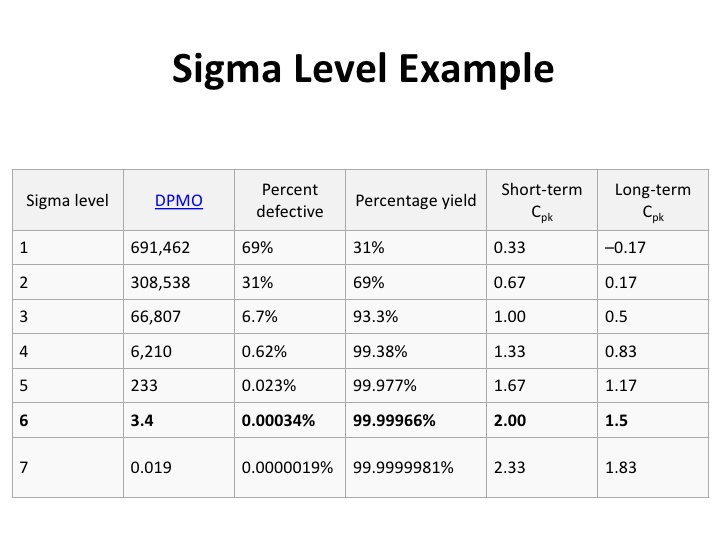Click the 0.019 DPMO cell
This screenshot has width=728, height=546.
(148, 467)
